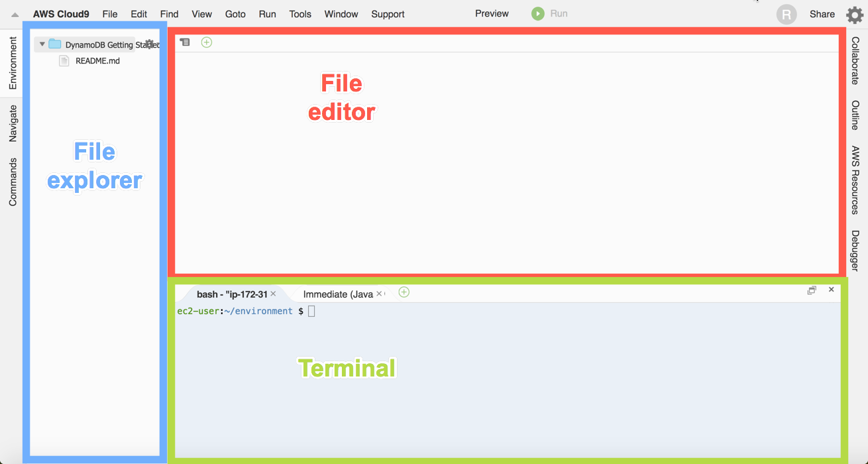Viewport: 868px width, 464px height.
Task: Toggle the Debugger side panel
Action: click(x=855, y=251)
